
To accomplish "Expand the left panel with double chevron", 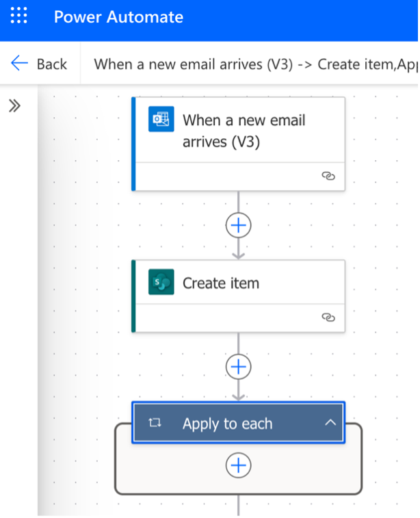I will click(14, 106).
